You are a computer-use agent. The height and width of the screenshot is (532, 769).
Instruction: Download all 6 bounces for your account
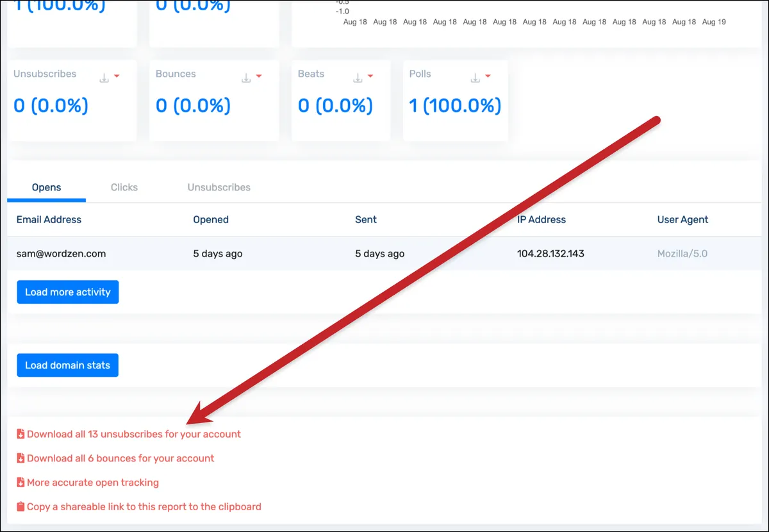click(x=120, y=458)
